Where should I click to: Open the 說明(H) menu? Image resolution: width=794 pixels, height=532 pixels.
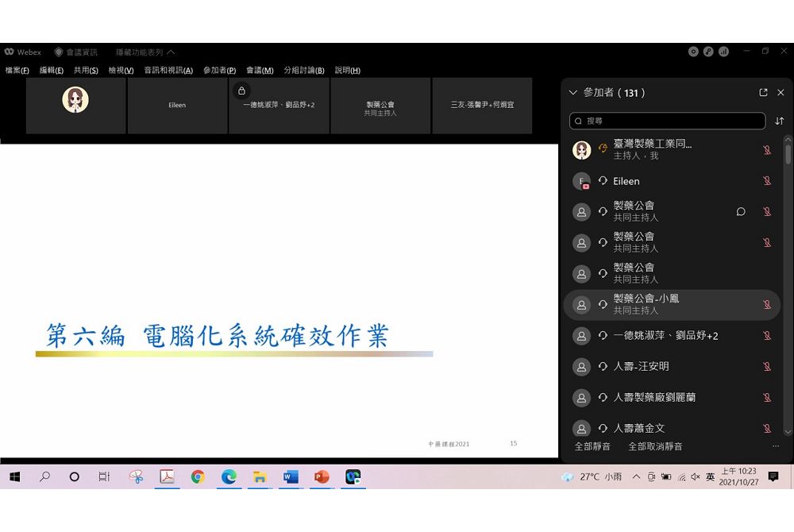point(348,71)
